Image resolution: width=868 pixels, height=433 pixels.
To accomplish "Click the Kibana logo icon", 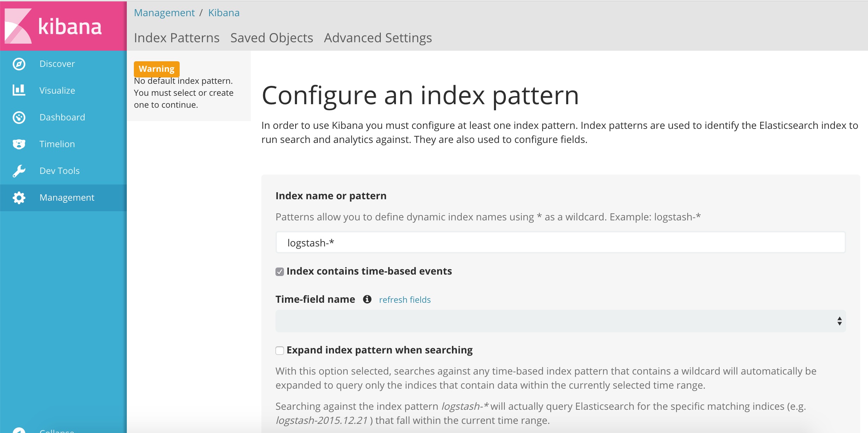I will pos(18,26).
